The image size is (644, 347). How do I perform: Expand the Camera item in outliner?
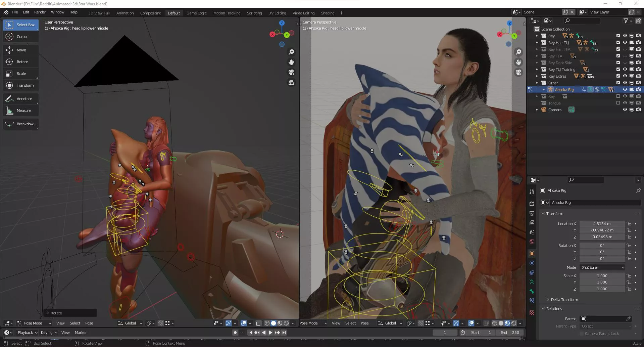537,110
